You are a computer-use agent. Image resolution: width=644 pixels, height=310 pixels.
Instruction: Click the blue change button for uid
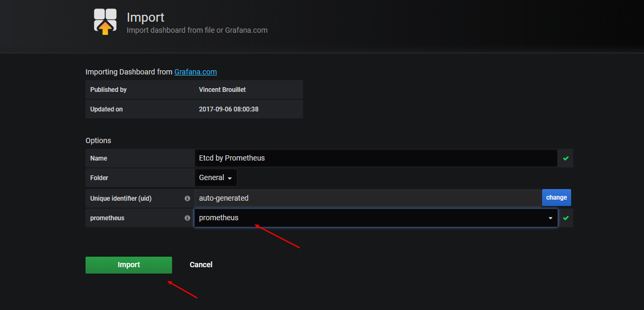point(556,198)
